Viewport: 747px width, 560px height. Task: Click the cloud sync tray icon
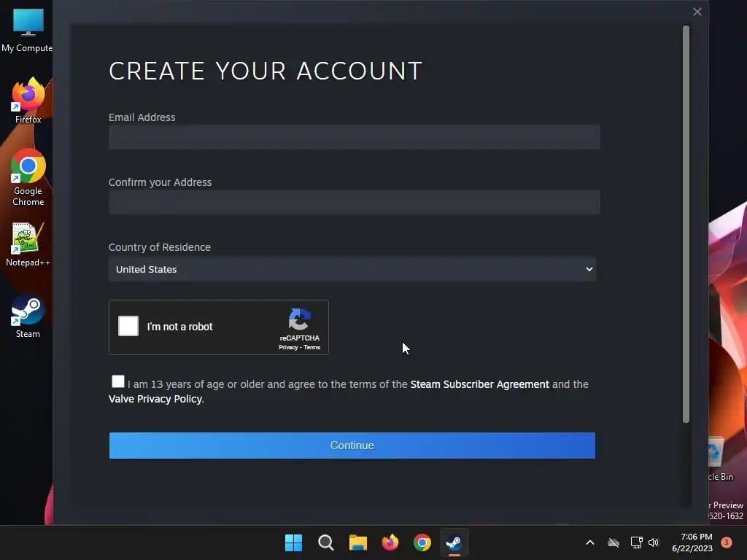(614, 542)
